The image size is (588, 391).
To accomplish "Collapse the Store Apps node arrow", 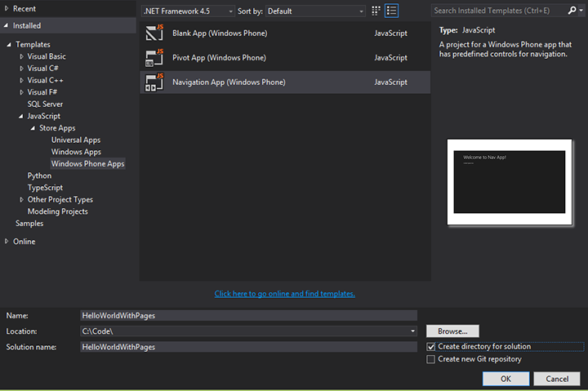I will pos(33,128).
